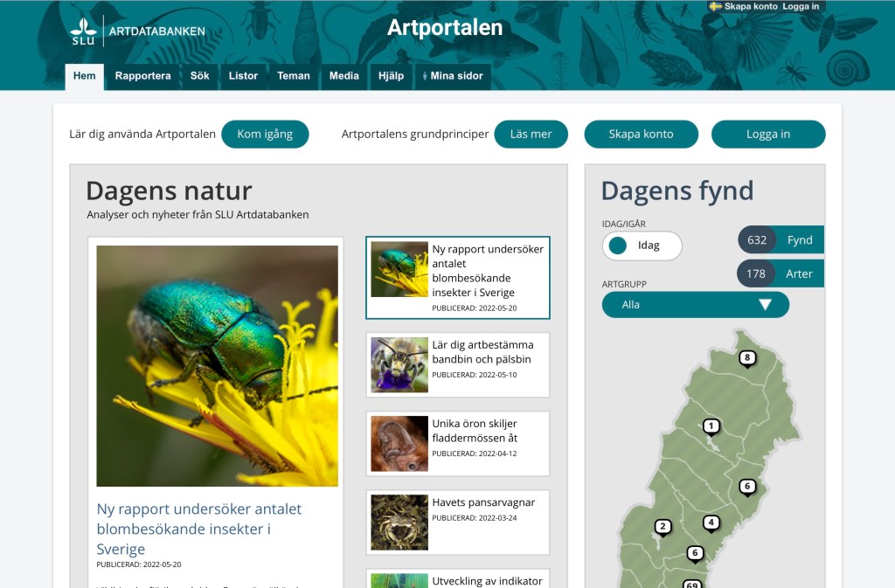Viewport: 895px width, 588px height.
Task: Click the Swedish flag language icon
Action: (715, 6)
